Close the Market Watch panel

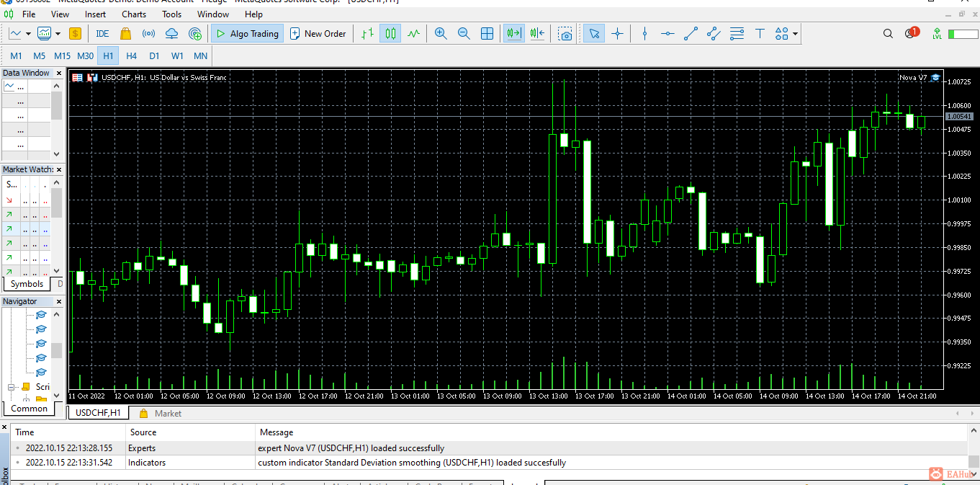[59, 169]
